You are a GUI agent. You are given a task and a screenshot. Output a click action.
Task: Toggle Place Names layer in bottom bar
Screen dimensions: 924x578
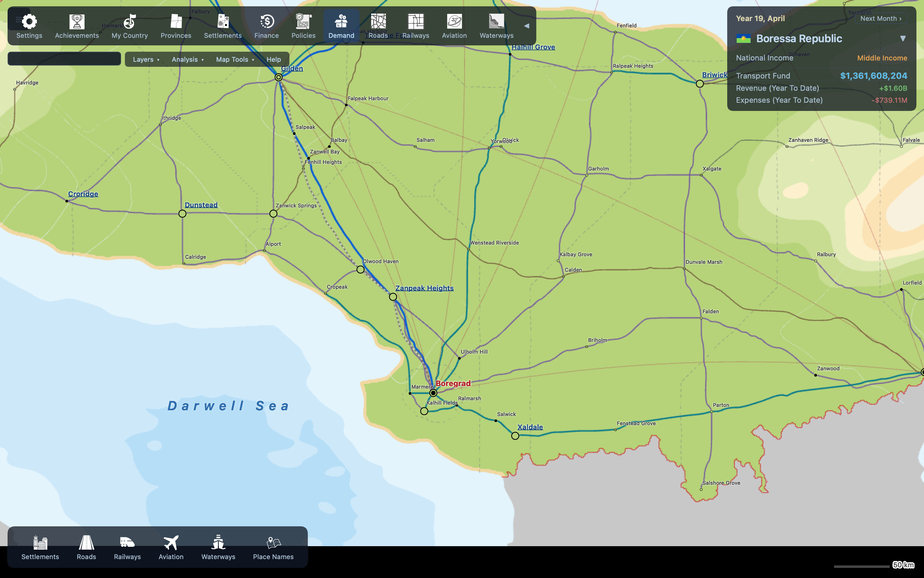(x=273, y=547)
